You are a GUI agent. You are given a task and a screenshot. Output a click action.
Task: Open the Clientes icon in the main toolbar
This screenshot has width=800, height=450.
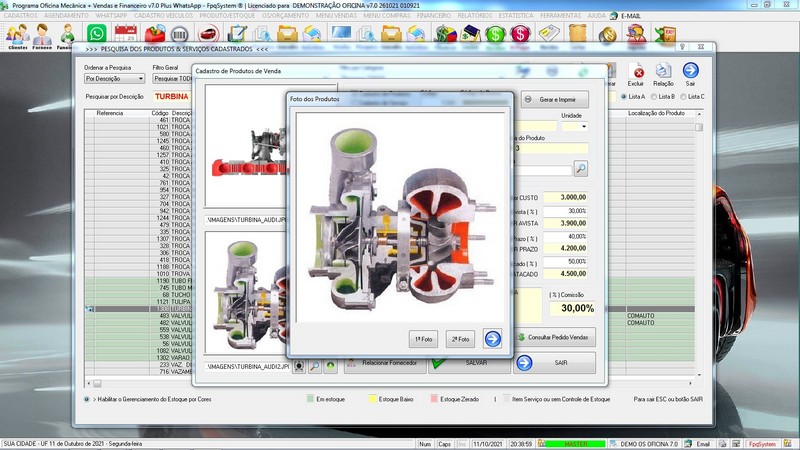coord(17,36)
